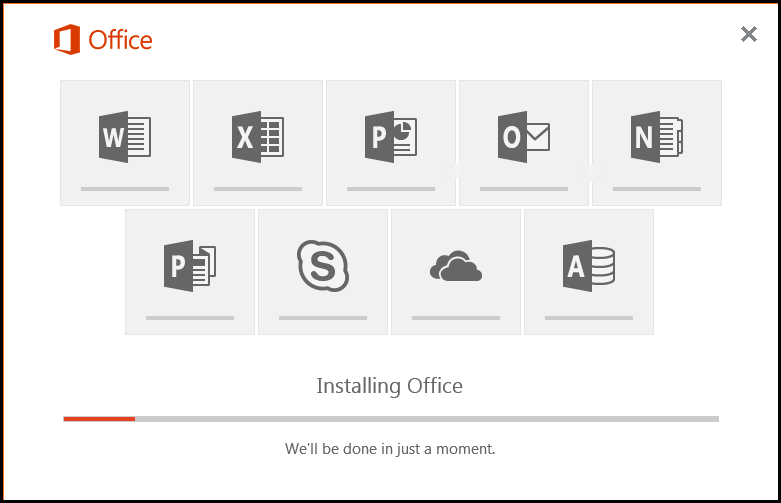Select the OneNote app icon tile

click(657, 143)
